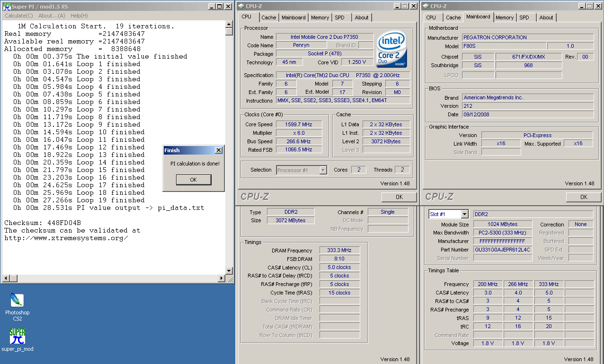This screenshot has height=364, width=604.
Task: Click the Intel Core 2 Duo logo
Action: point(391,49)
